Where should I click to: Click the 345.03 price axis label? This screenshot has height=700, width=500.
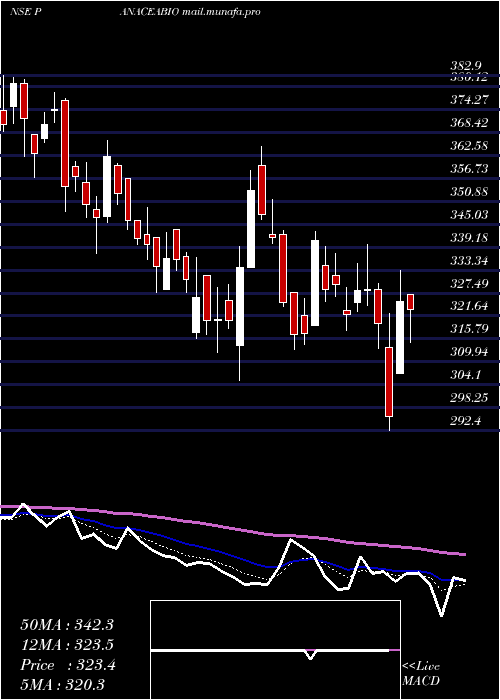click(469, 215)
